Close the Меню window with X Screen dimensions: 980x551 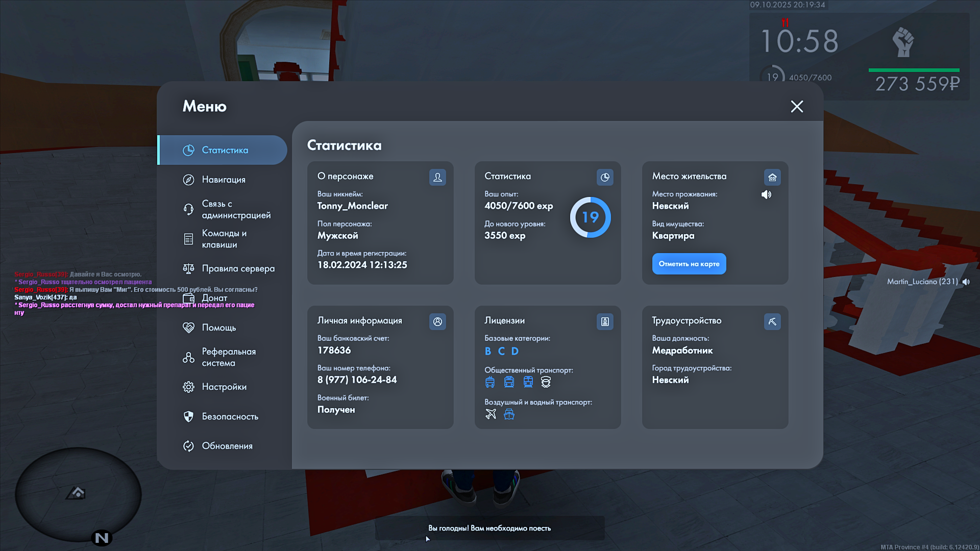797,106
